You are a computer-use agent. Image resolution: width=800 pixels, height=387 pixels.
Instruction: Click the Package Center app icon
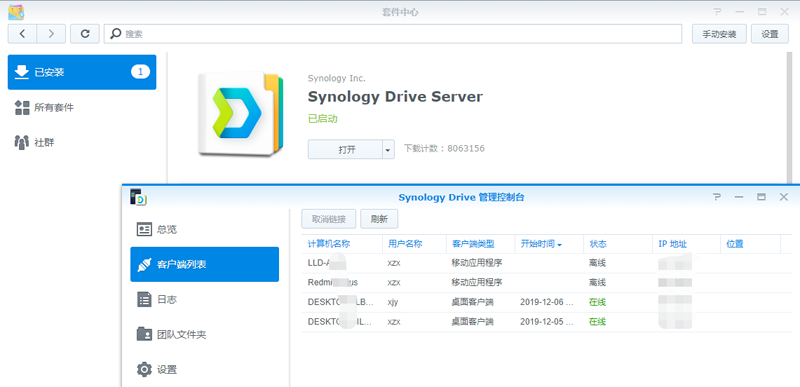pyautogui.click(x=16, y=12)
